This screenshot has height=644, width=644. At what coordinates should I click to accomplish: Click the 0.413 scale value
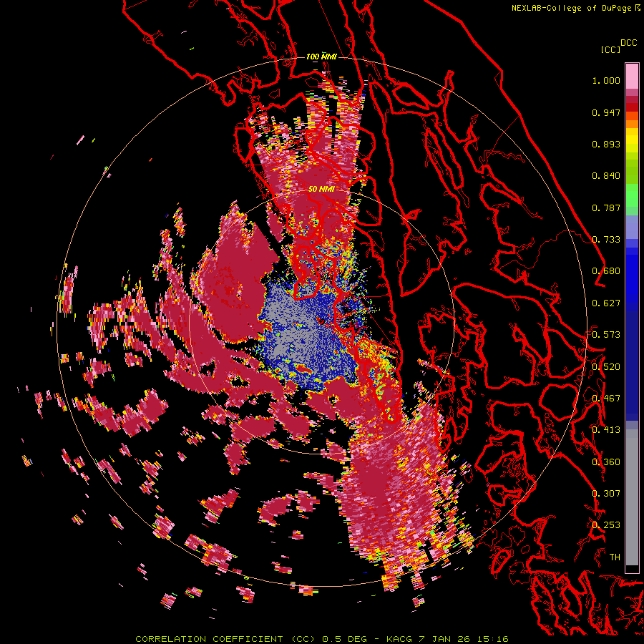(x=606, y=430)
